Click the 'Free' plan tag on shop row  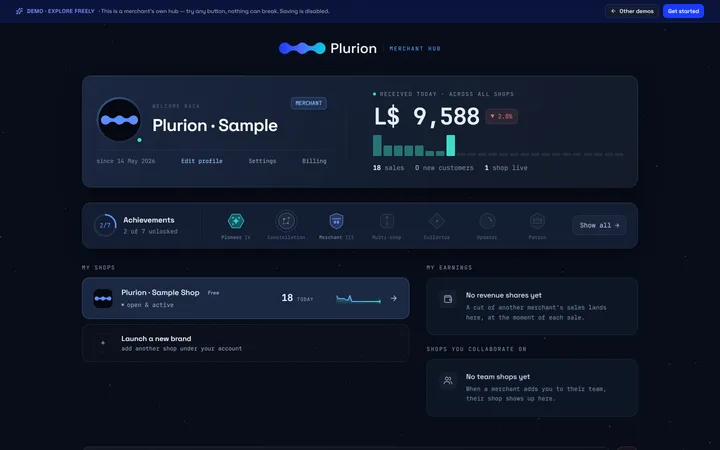pyautogui.click(x=213, y=292)
